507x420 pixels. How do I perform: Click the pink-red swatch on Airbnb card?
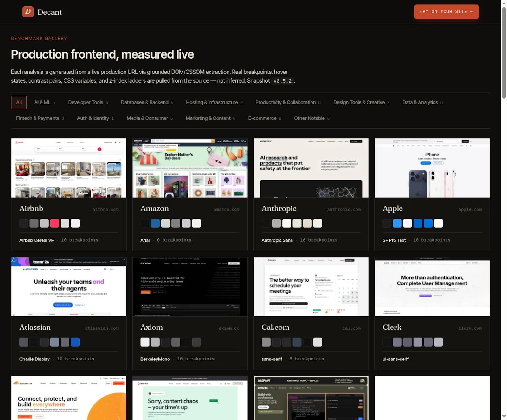coord(55,223)
